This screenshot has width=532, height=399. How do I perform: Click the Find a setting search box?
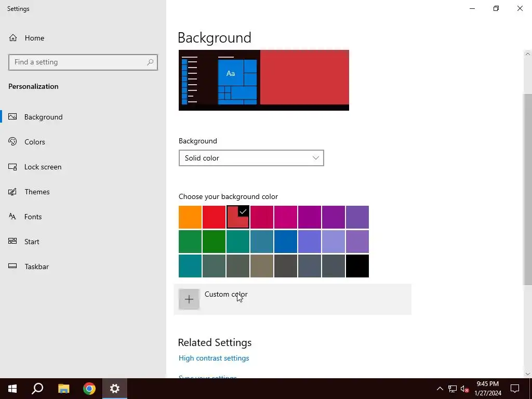(x=83, y=62)
